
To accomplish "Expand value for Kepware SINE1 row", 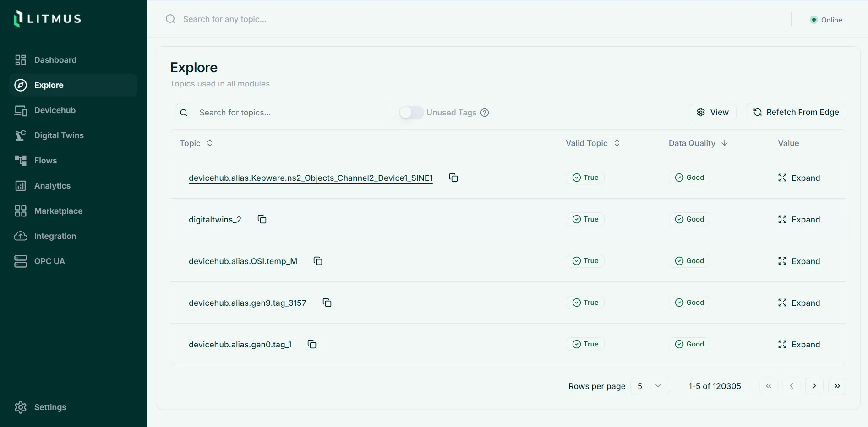I will coord(799,178).
